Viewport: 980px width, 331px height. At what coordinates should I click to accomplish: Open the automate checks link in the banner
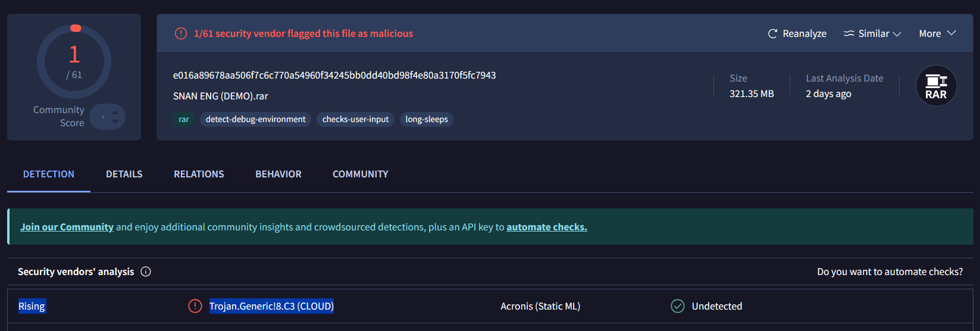point(547,227)
